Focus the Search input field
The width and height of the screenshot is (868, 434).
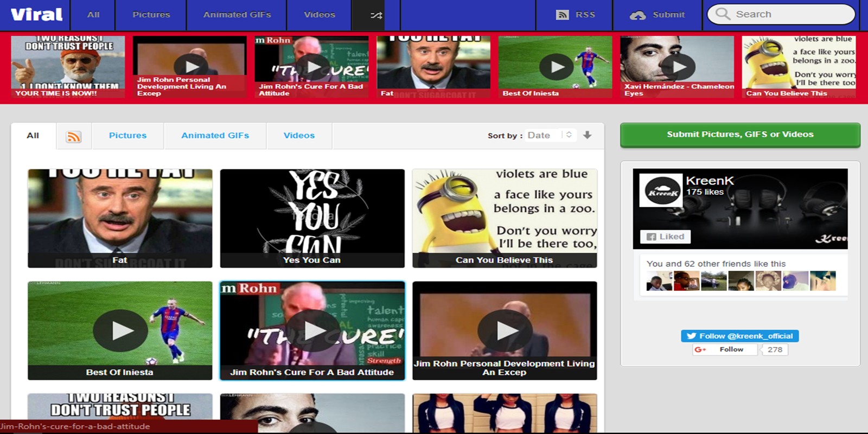coord(787,14)
